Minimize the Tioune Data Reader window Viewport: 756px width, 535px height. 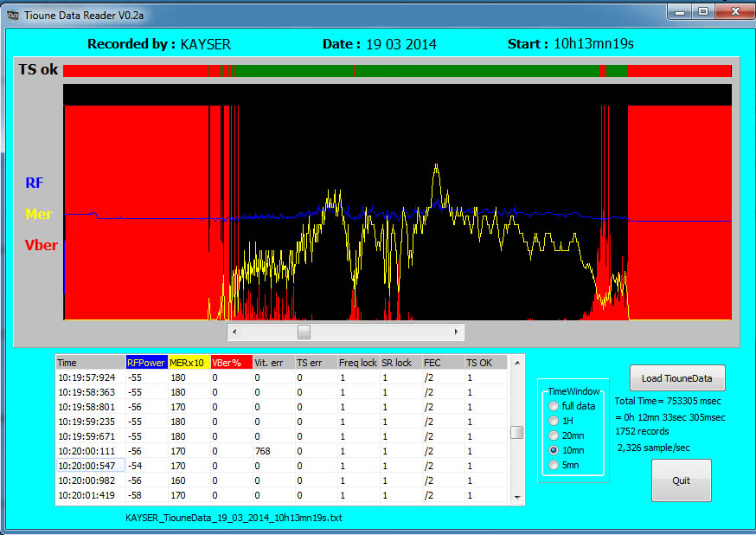680,11
